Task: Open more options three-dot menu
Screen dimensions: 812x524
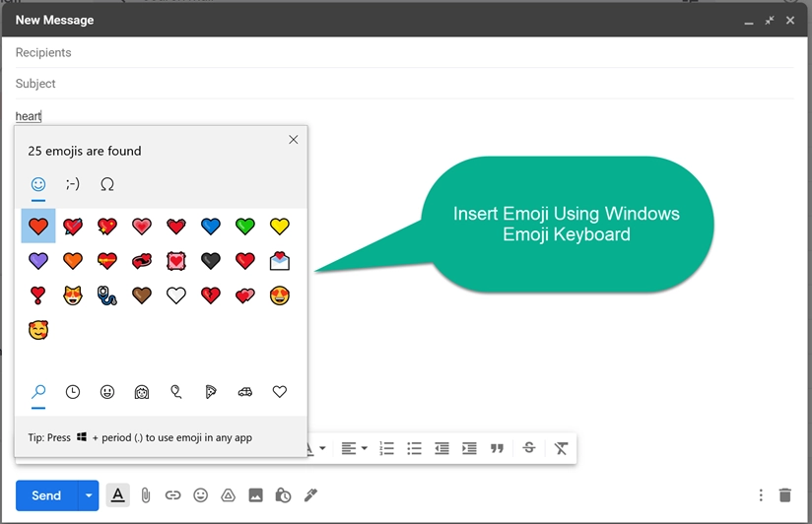Action: tap(761, 495)
